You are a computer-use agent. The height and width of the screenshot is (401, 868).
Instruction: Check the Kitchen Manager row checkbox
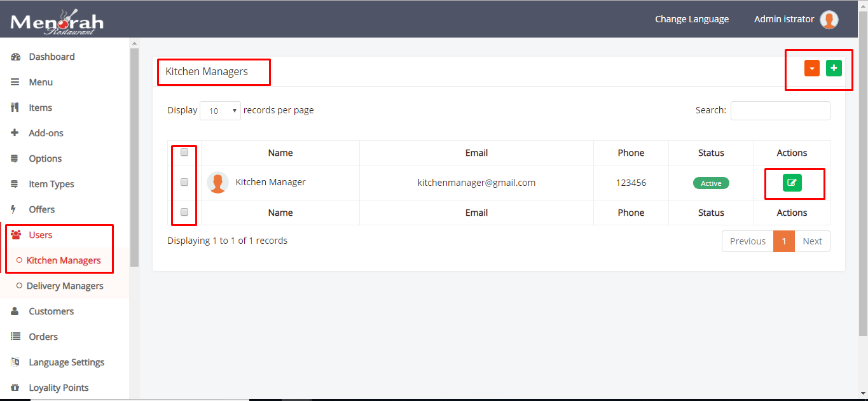pyautogui.click(x=184, y=182)
